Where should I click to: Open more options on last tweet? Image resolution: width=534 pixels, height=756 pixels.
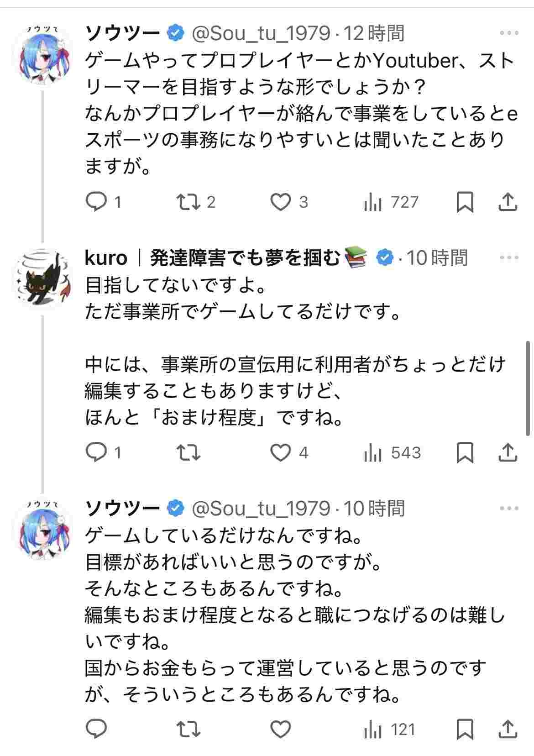[x=509, y=508]
